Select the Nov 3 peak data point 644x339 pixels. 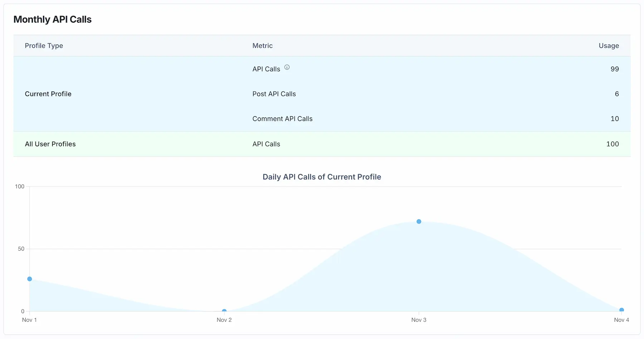coord(419,222)
